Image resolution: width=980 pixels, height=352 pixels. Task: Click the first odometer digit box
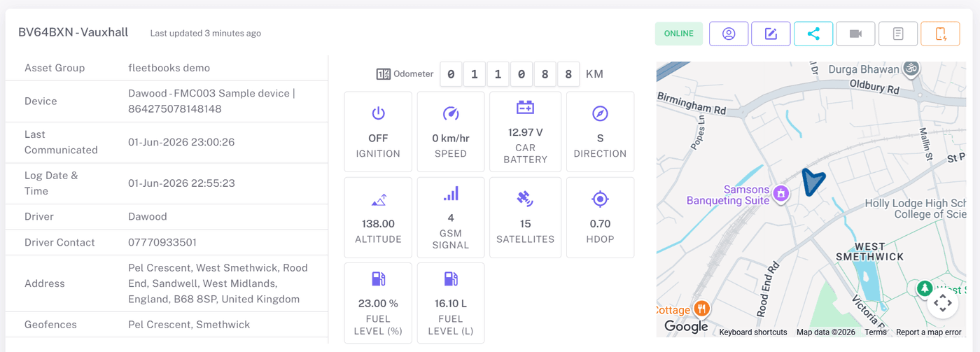[451, 74]
